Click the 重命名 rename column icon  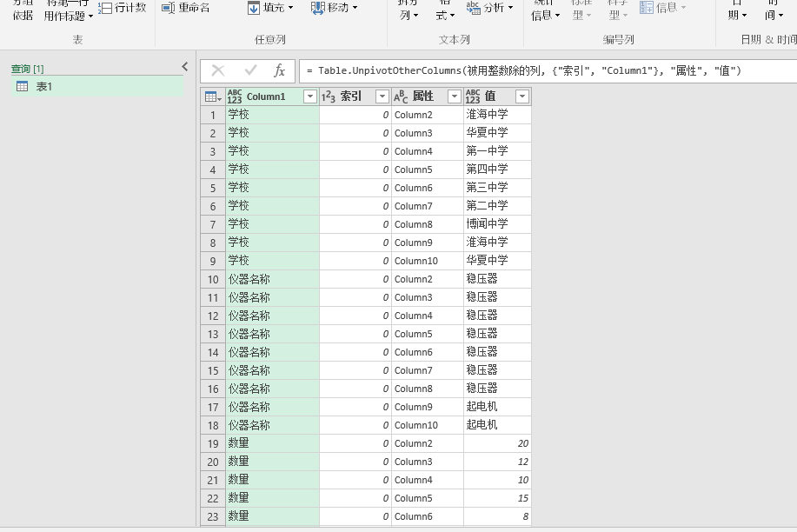pyautogui.click(x=168, y=8)
